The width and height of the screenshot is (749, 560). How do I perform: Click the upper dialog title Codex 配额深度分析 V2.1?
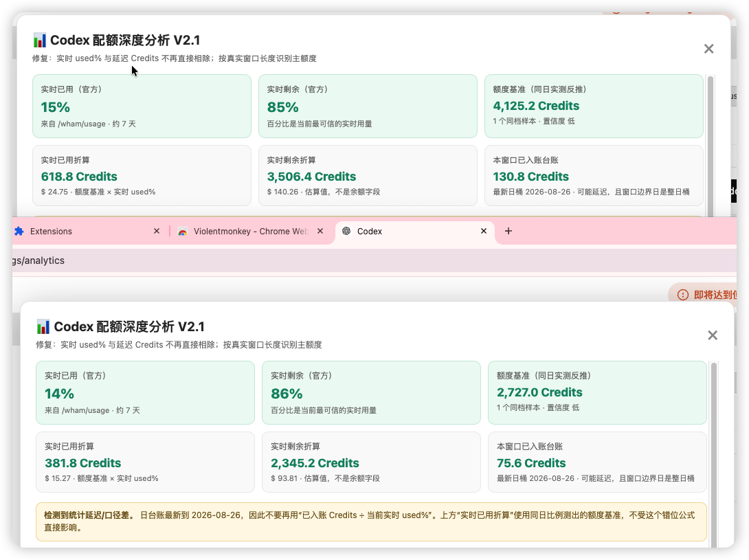(125, 40)
